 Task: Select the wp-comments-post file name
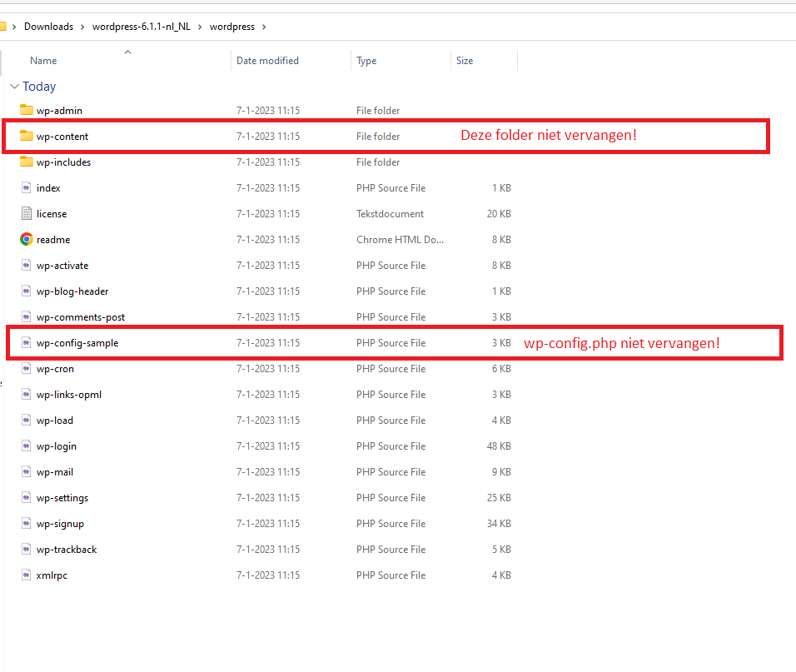click(81, 317)
